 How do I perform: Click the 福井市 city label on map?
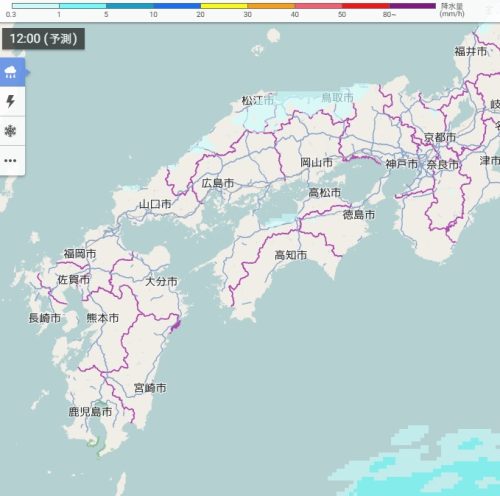[x=471, y=51]
